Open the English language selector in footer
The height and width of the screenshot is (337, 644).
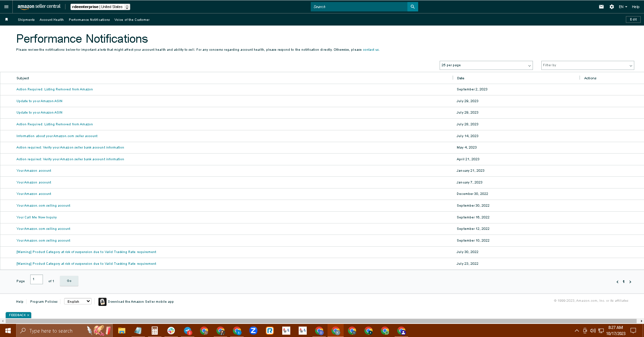[78, 301]
